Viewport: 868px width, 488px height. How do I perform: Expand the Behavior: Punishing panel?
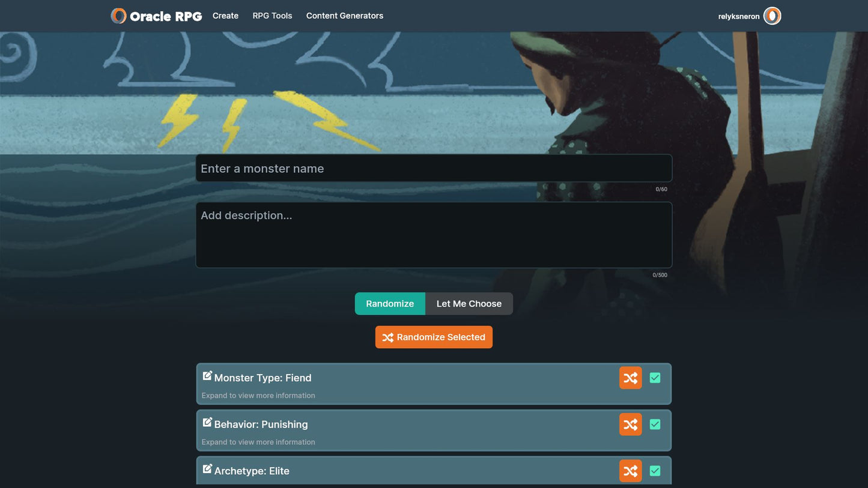390,431
